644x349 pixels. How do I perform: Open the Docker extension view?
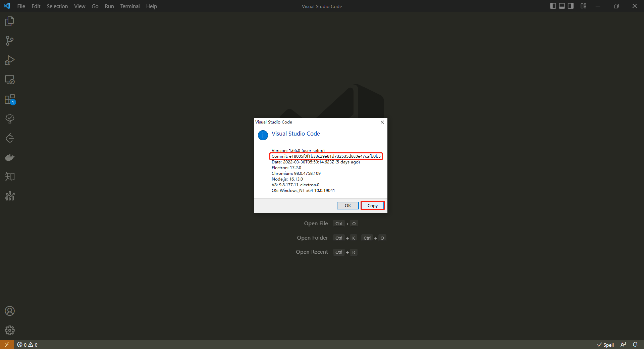coord(9,157)
